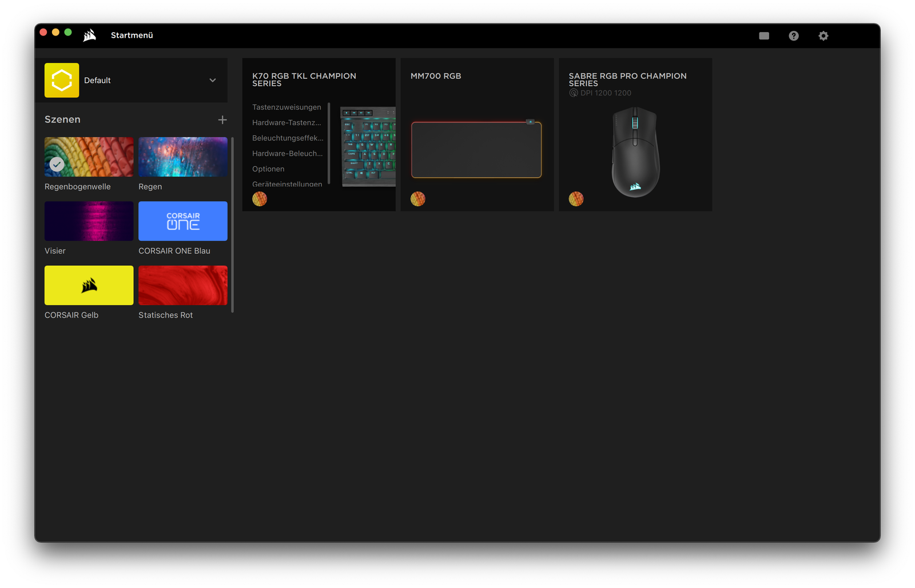Open Geräteeinstellungen for the K70
The image size is (915, 588).
point(287,184)
